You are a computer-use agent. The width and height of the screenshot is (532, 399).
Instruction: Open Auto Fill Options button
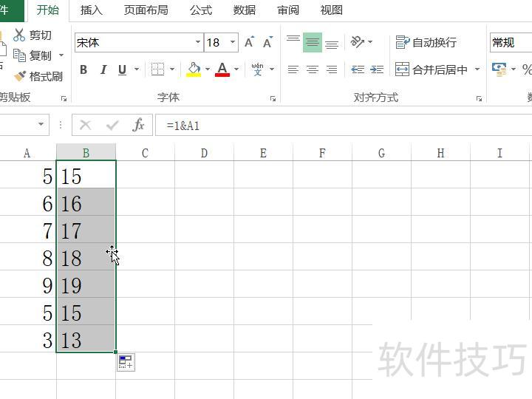point(126,362)
